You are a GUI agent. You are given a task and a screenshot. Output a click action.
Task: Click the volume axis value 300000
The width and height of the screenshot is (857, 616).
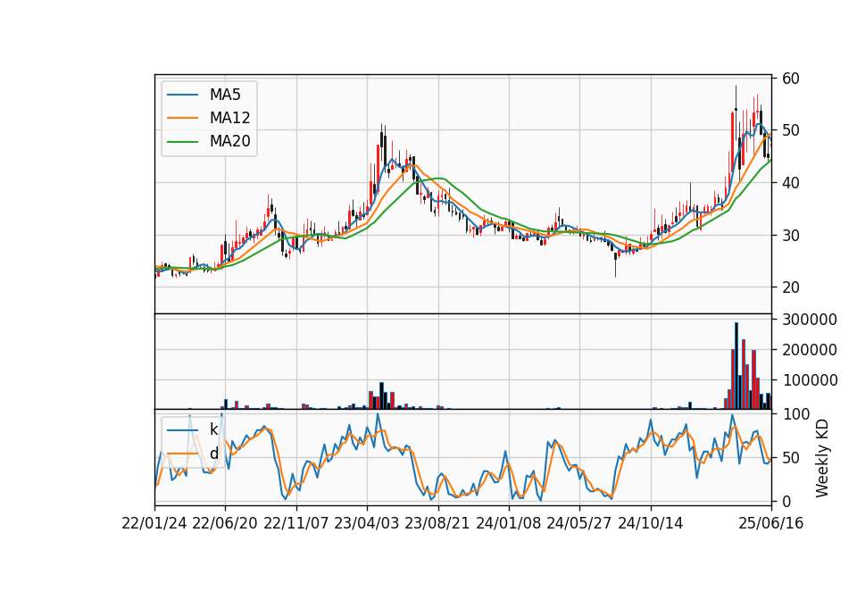810,320
